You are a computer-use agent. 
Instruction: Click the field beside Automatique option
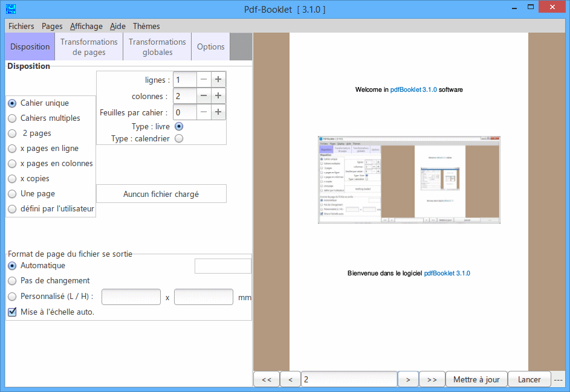tap(223, 266)
